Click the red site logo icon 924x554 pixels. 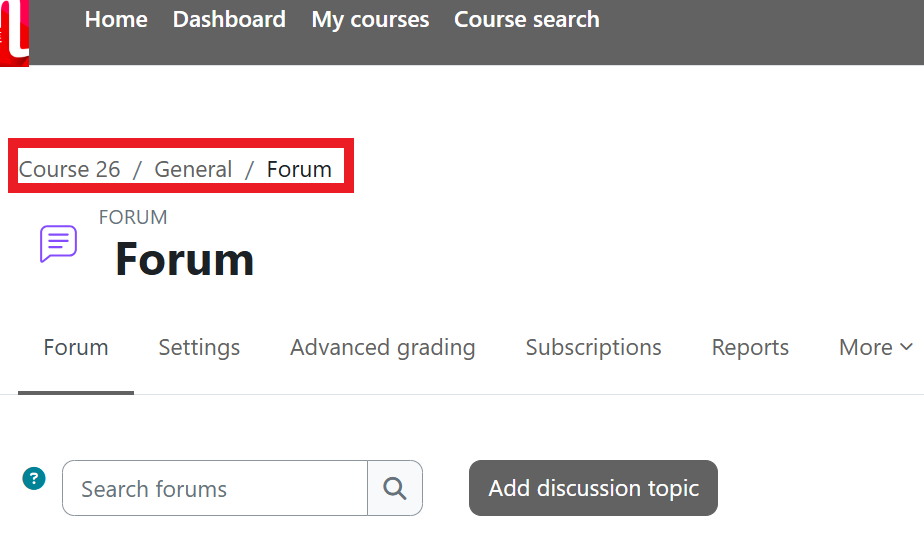click(14, 31)
